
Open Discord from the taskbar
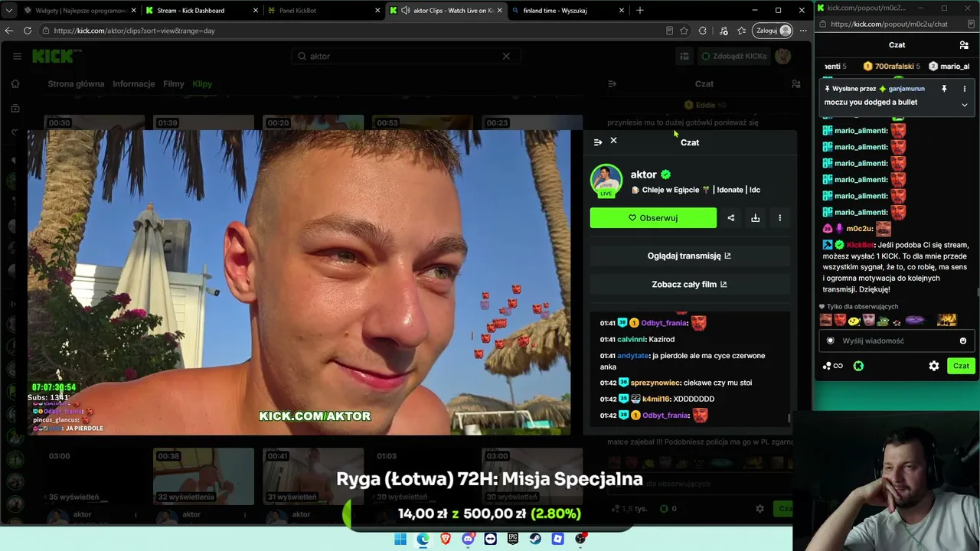[468, 539]
